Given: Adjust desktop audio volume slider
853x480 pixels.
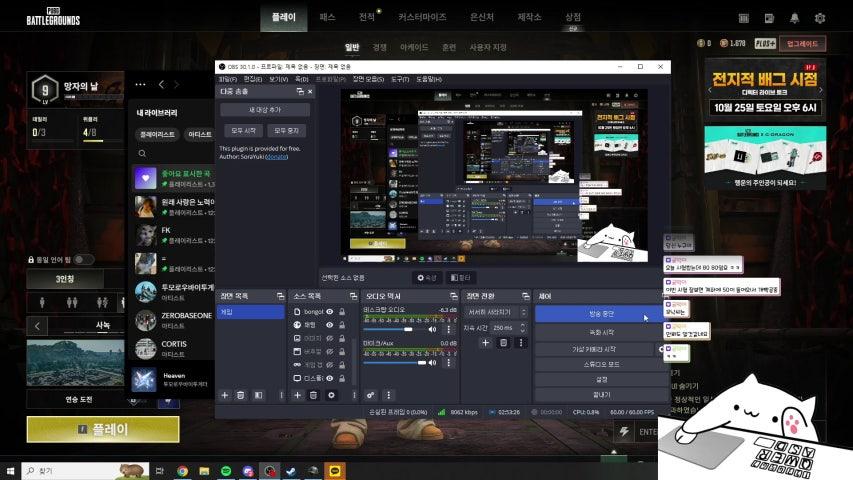Looking at the screenshot, I should pyautogui.click(x=393, y=329).
